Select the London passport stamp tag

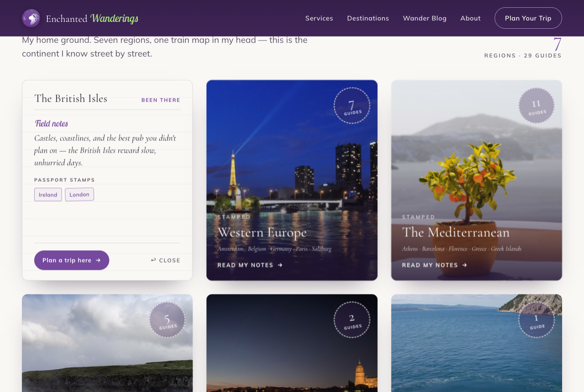[x=79, y=194]
